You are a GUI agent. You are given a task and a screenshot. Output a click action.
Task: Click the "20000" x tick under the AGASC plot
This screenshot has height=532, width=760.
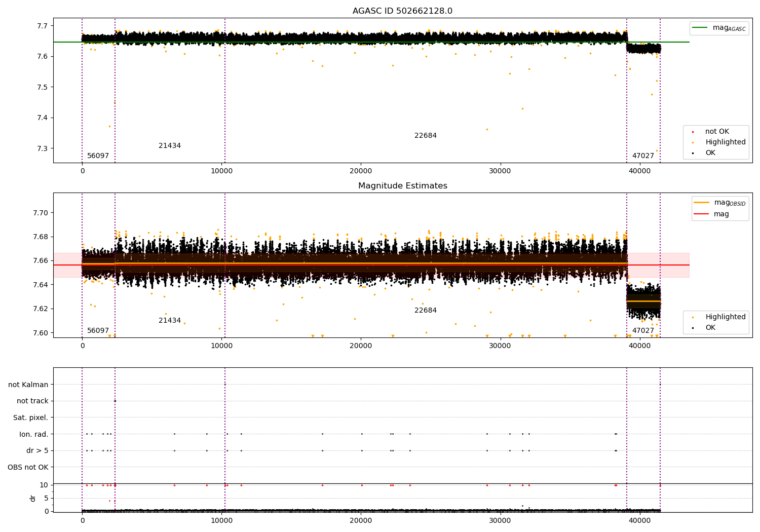tap(361, 171)
